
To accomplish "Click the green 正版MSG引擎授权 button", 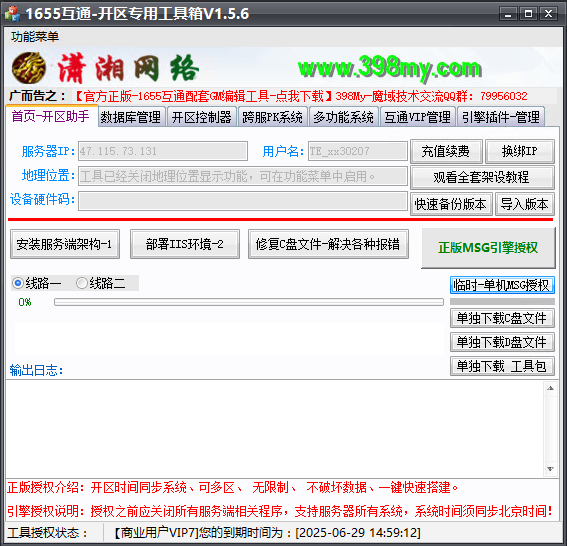I will coord(488,248).
